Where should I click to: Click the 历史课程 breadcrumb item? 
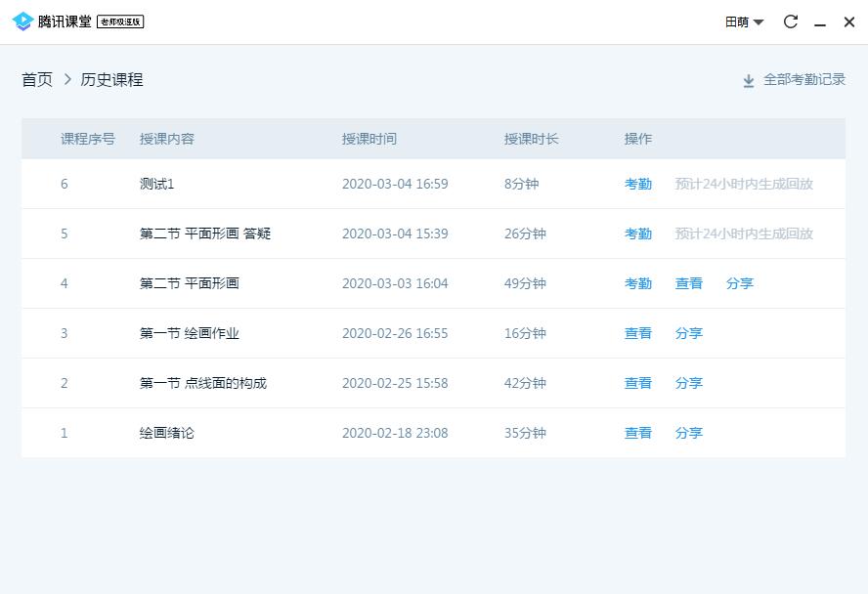click(x=112, y=80)
